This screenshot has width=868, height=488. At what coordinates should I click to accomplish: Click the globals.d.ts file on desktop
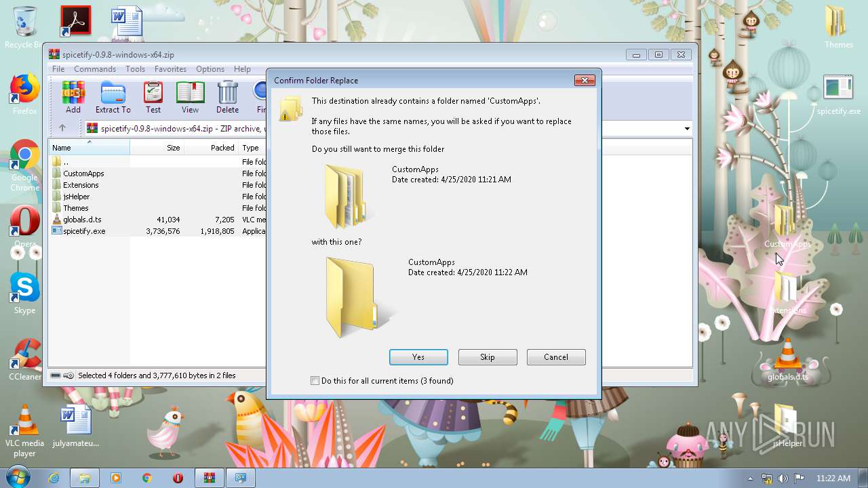[x=787, y=360]
